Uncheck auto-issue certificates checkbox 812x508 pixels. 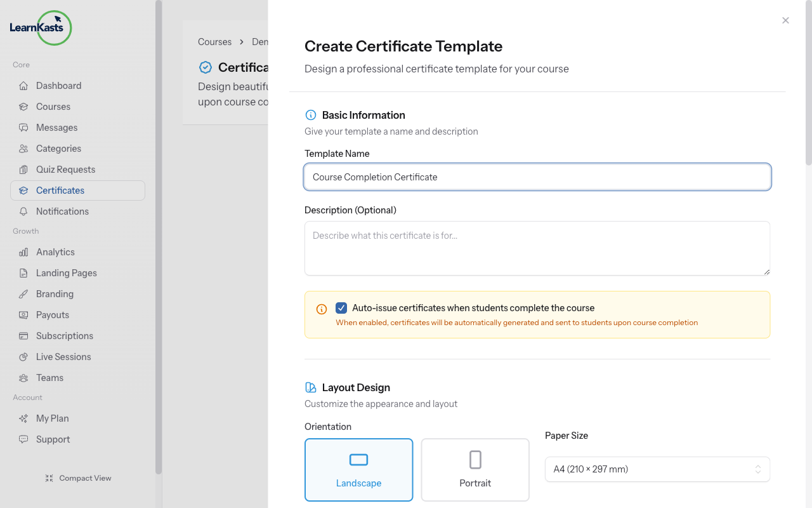341,308
